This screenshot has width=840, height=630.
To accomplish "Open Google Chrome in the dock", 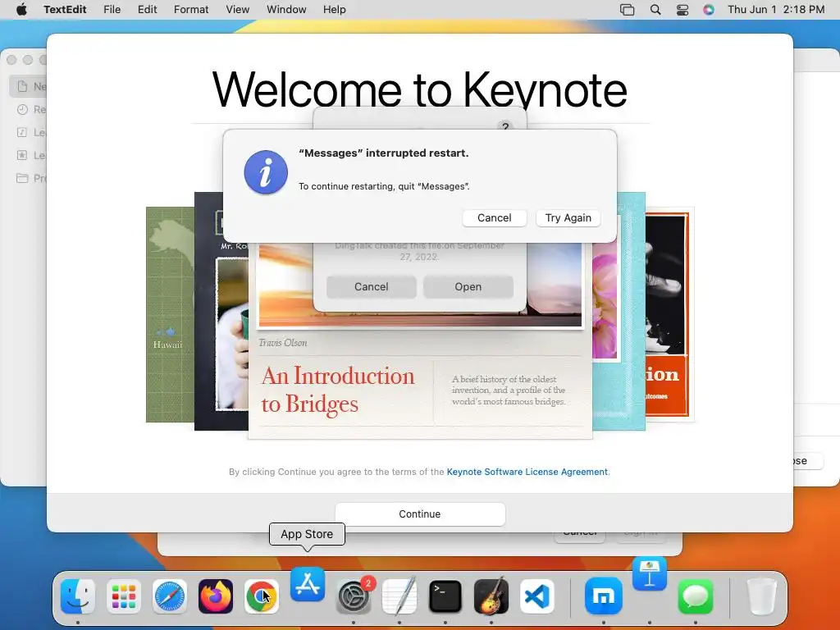I will (x=262, y=596).
